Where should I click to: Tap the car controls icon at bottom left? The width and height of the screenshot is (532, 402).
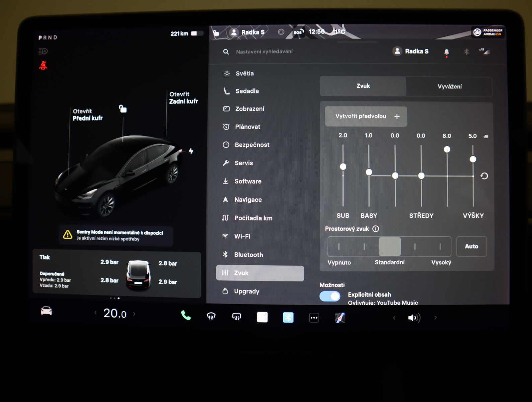point(46,311)
